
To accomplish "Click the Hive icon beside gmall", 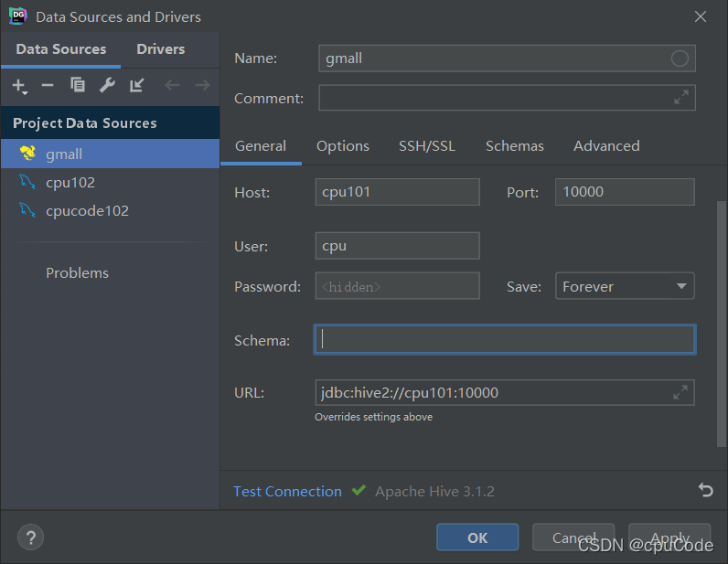I will tap(27, 153).
